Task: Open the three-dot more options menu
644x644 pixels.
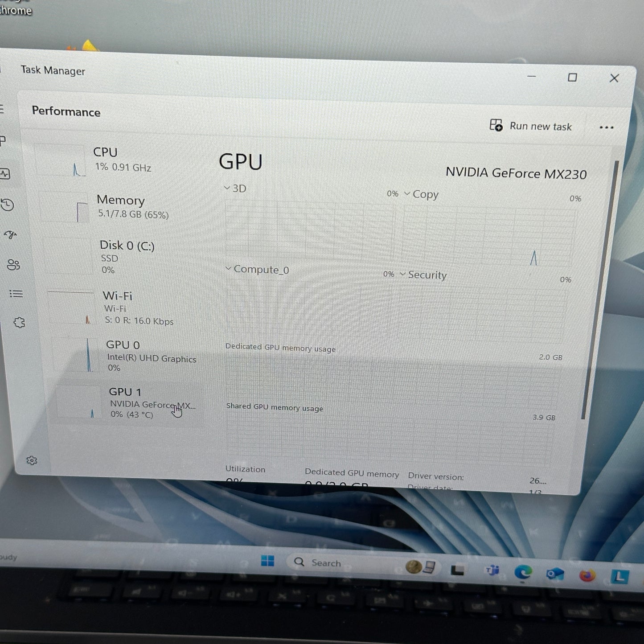Action: tap(606, 127)
